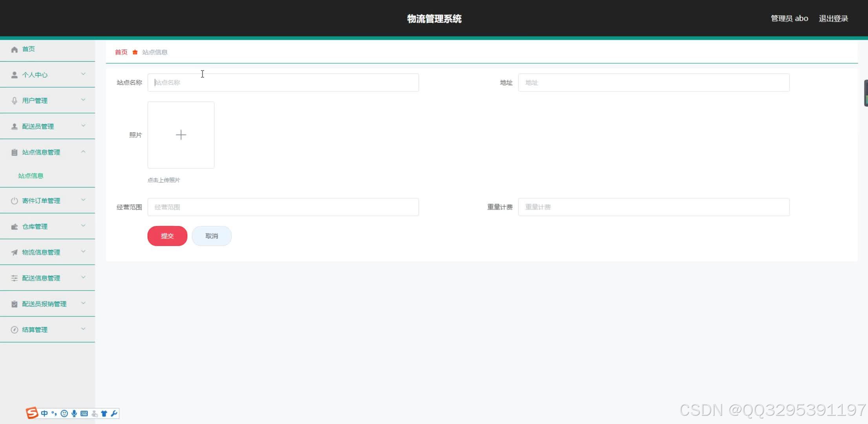Viewport: 868px width, 424px height.
Task: Toggle the 中 Chinese input mode in IME toolbar
Action: tap(44, 413)
